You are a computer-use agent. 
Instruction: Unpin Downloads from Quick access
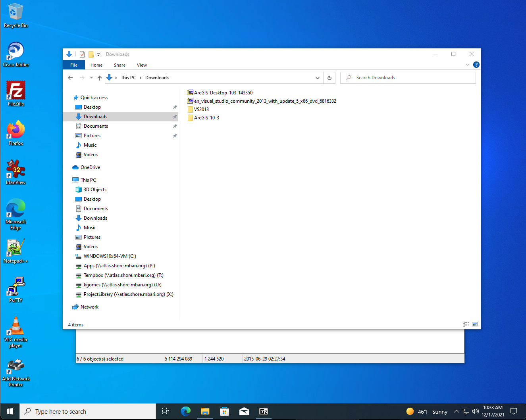pyautogui.click(x=175, y=117)
